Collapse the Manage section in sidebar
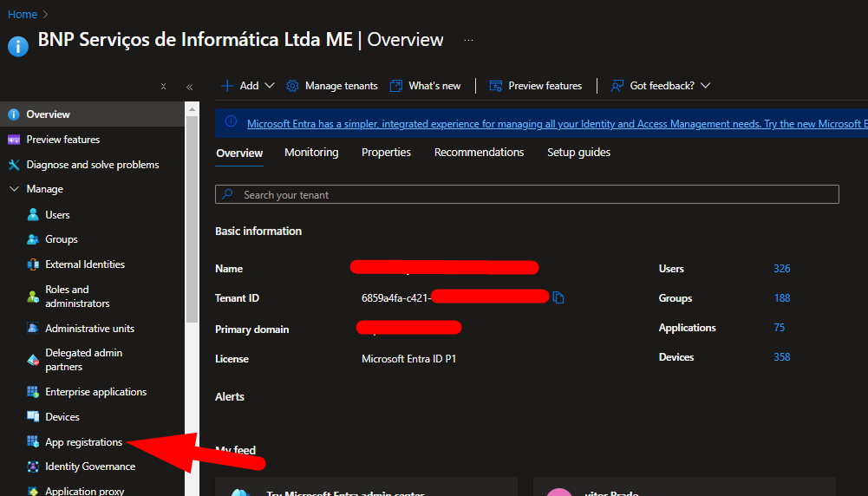 (x=13, y=189)
